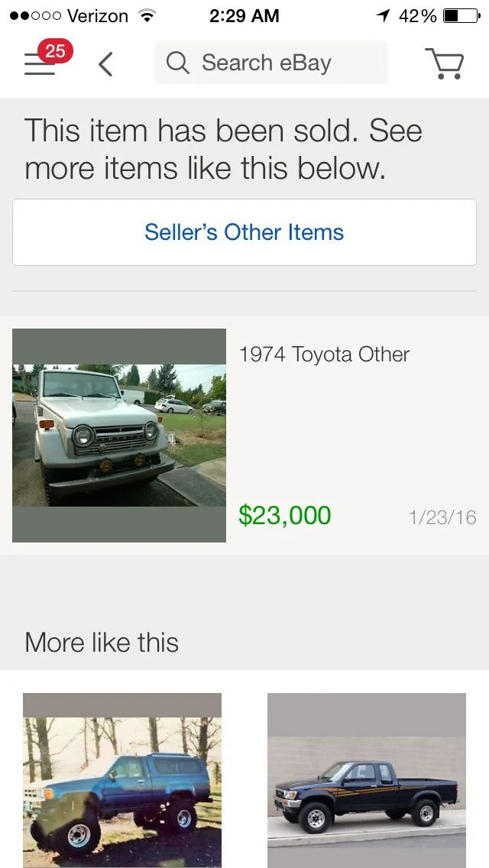Open the shopping cart

pos(444,64)
